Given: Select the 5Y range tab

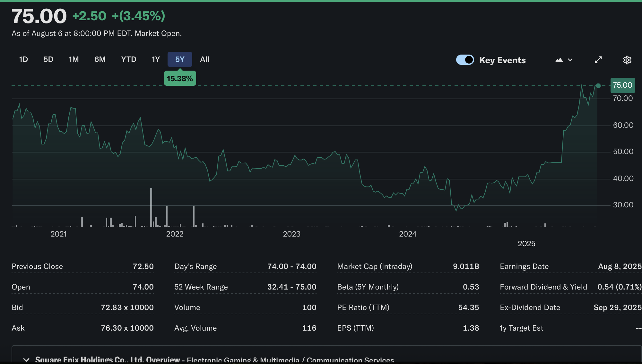Looking at the screenshot, I should (180, 59).
